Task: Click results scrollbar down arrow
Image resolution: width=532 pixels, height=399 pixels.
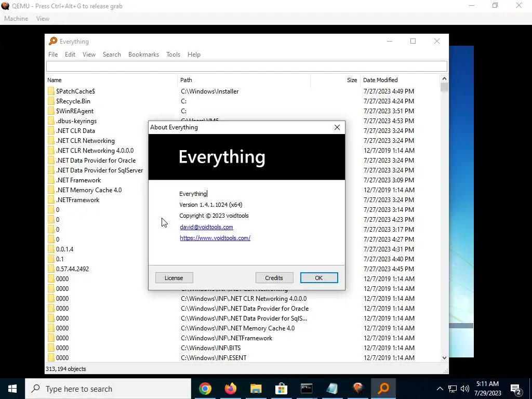Action: click(445, 357)
